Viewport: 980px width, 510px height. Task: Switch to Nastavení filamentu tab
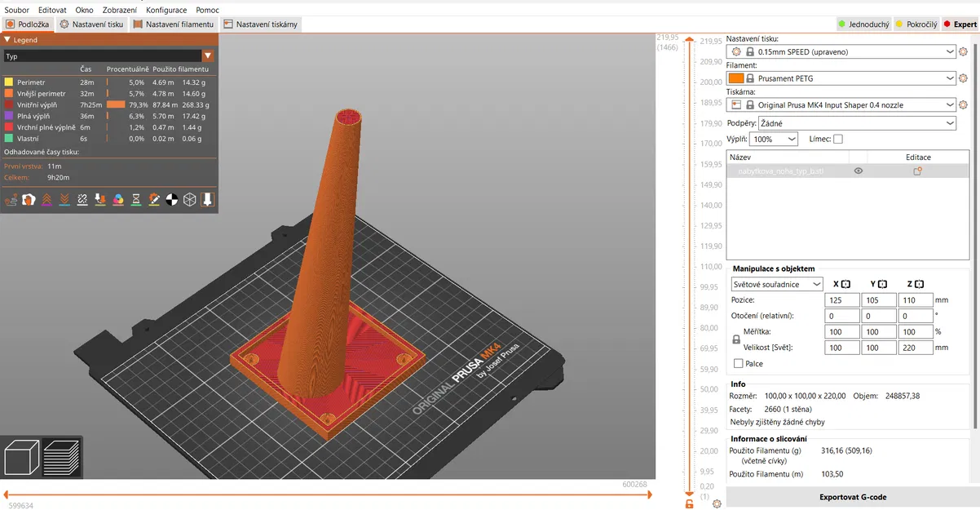point(173,24)
